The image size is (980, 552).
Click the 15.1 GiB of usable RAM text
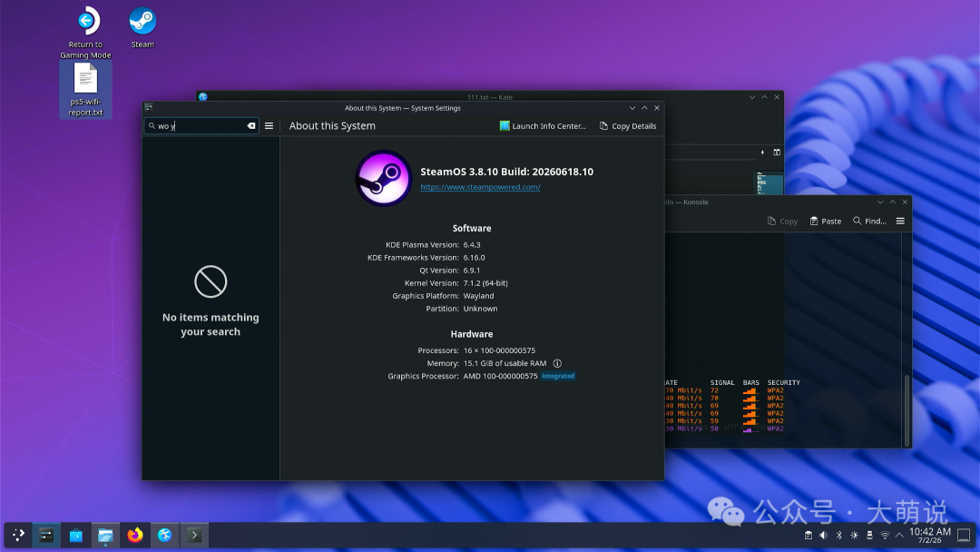pos(505,363)
